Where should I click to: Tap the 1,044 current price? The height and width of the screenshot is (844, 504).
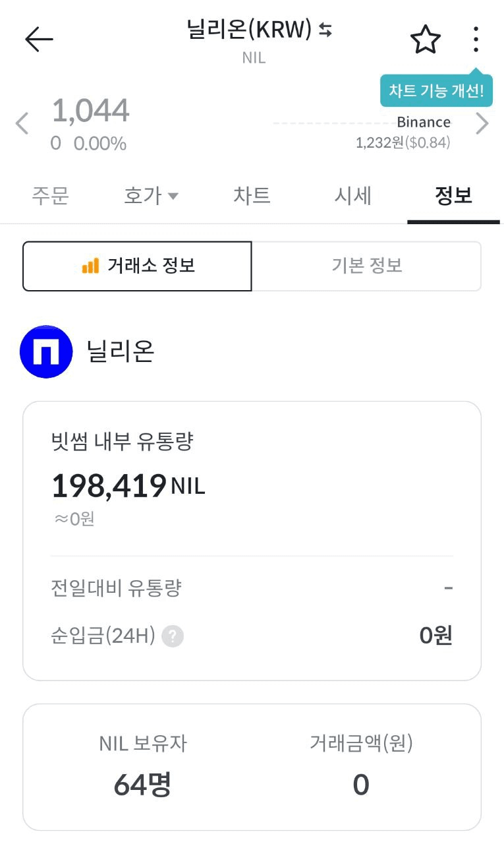pyautogui.click(x=90, y=111)
